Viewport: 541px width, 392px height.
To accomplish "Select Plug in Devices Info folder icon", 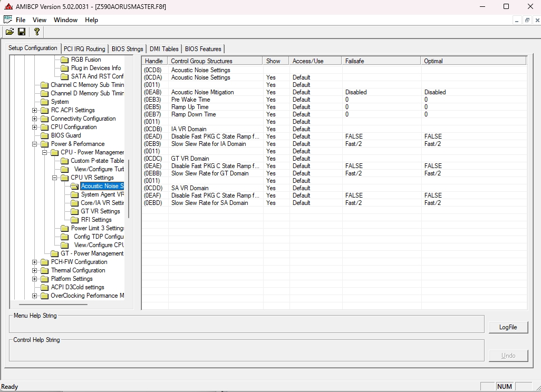I will pos(64,68).
